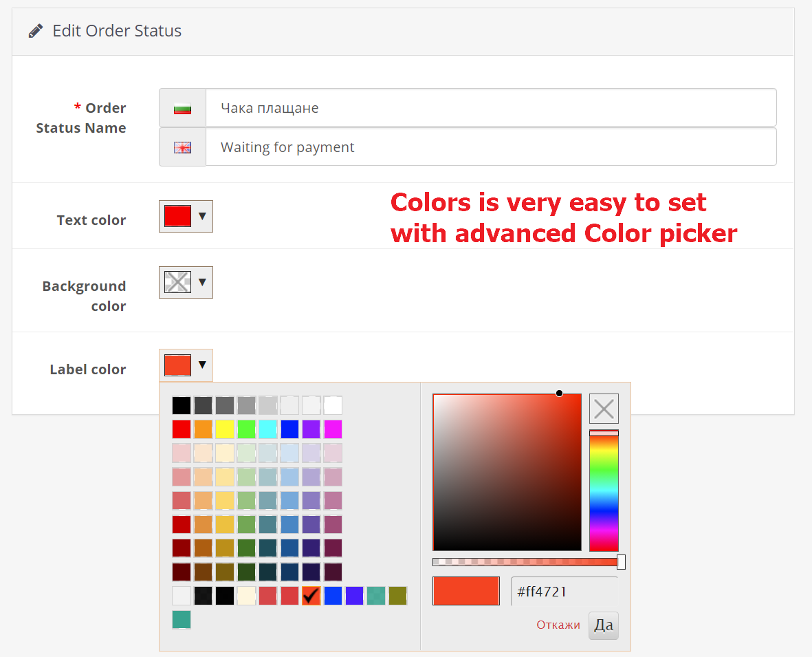Choose the bright blue palette swatch
Screen dimensions: 812x657
(289, 429)
